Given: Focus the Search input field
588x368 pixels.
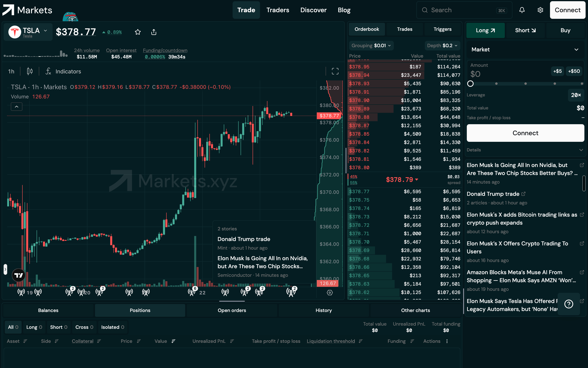Looking at the screenshot, I should pyautogui.click(x=464, y=10).
